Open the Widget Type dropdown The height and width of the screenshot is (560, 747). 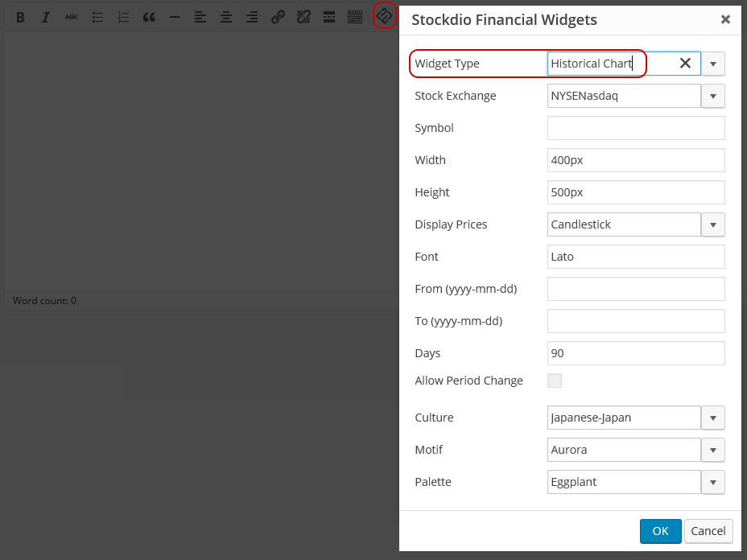[x=712, y=64]
